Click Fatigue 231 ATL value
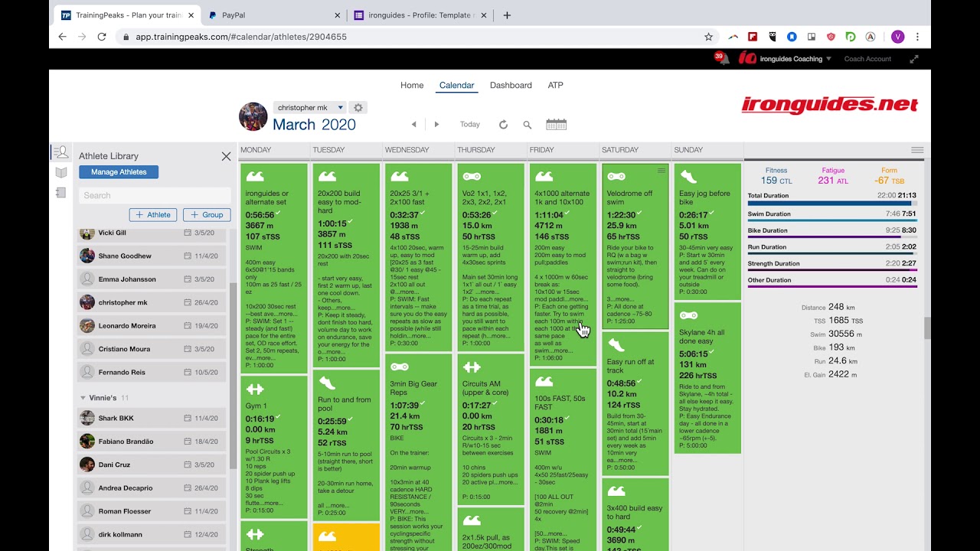Image resolution: width=980 pixels, height=551 pixels. point(833,181)
